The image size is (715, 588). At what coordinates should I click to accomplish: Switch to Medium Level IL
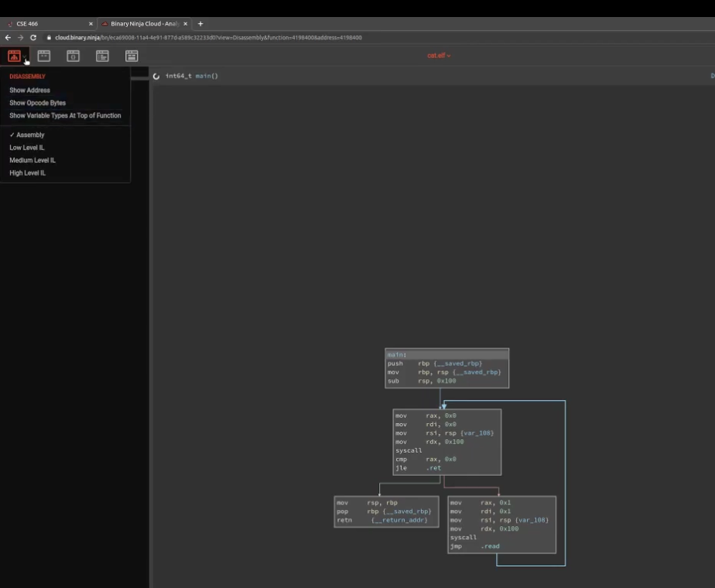(32, 160)
